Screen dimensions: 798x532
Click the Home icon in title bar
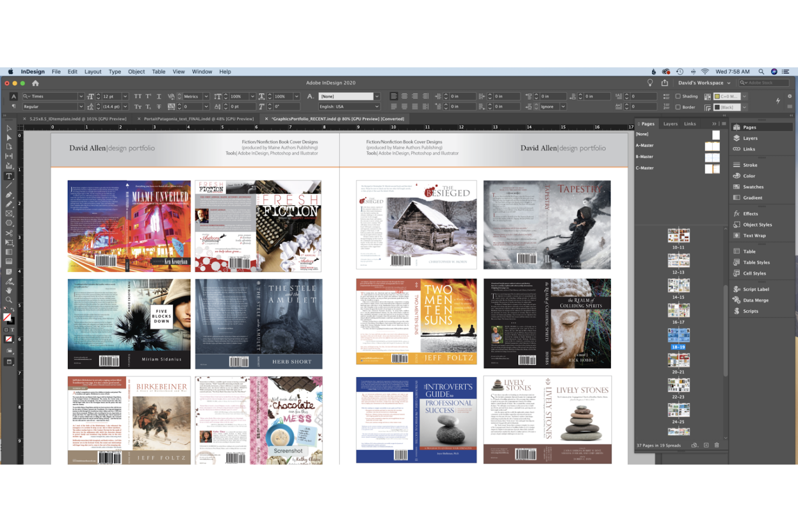click(36, 83)
